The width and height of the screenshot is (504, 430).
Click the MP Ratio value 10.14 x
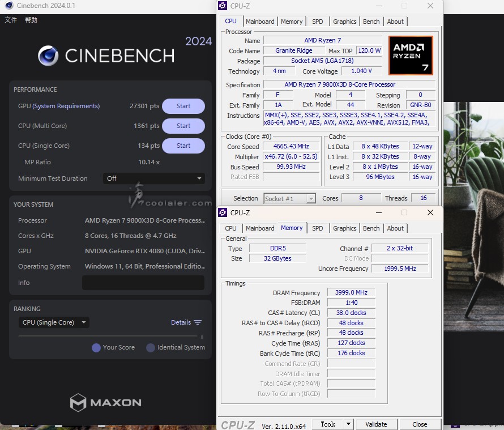pos(149,162)
